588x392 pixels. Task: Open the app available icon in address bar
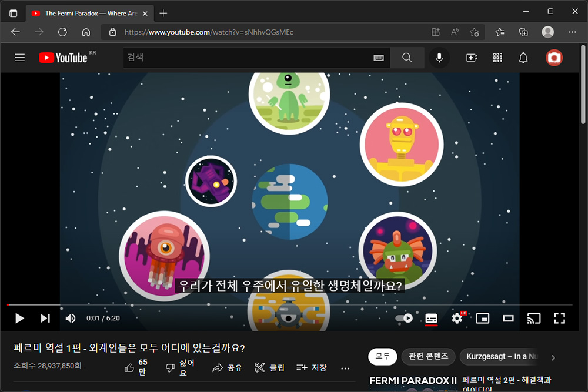pyautogui.click(x=435, y=32)
